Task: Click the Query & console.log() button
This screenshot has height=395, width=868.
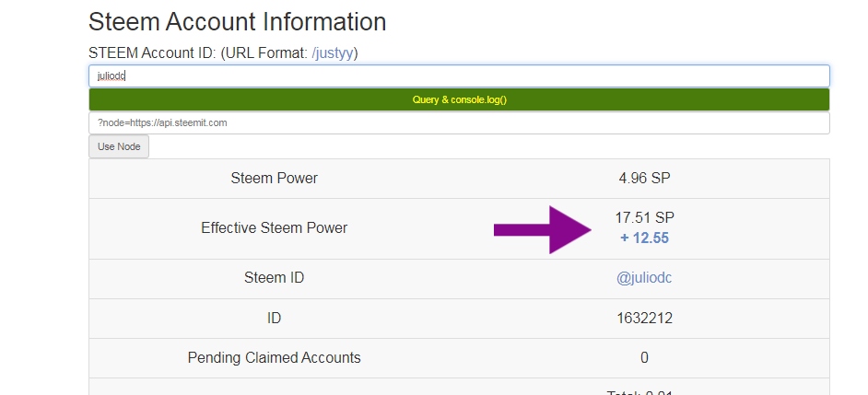Action: [x=459, y=99]
